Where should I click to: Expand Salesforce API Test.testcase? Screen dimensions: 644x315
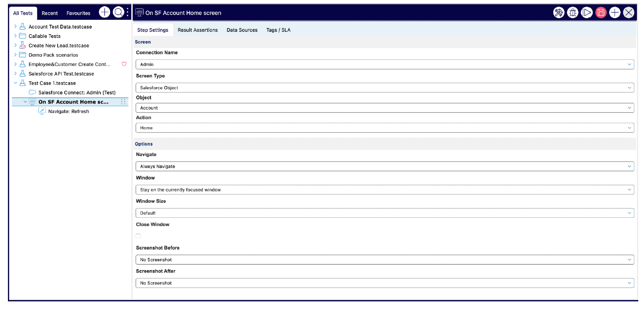point(16,73)
